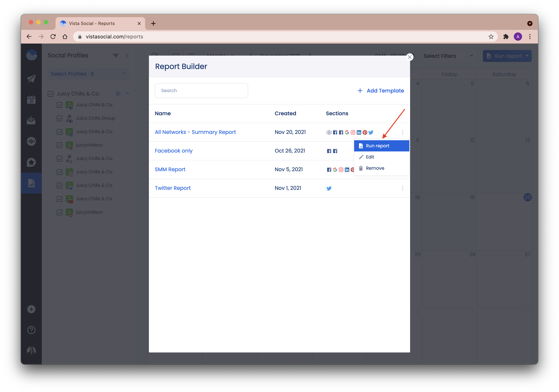Click the browser extensions puzzle icon
This screenshot has height=392, width=559.
(506, 37)
